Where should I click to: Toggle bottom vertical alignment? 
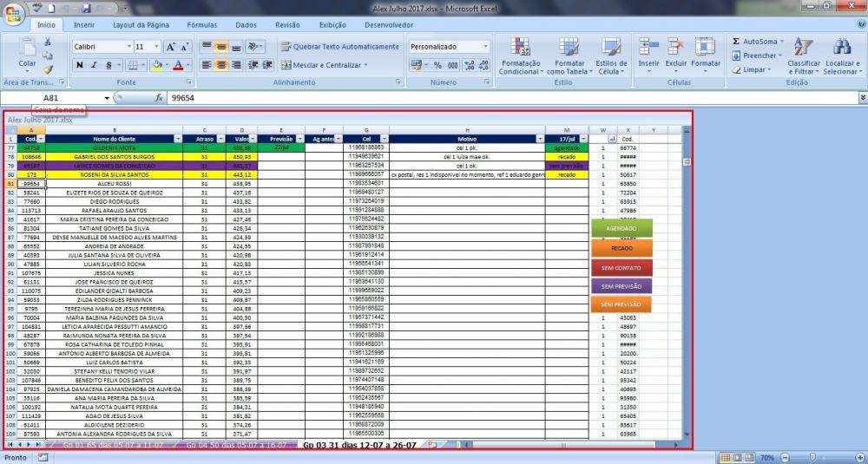236,47
